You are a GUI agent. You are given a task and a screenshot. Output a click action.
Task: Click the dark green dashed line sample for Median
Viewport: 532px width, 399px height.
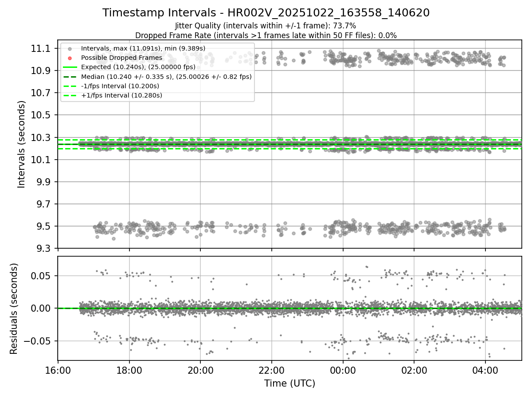click(70, 77)
